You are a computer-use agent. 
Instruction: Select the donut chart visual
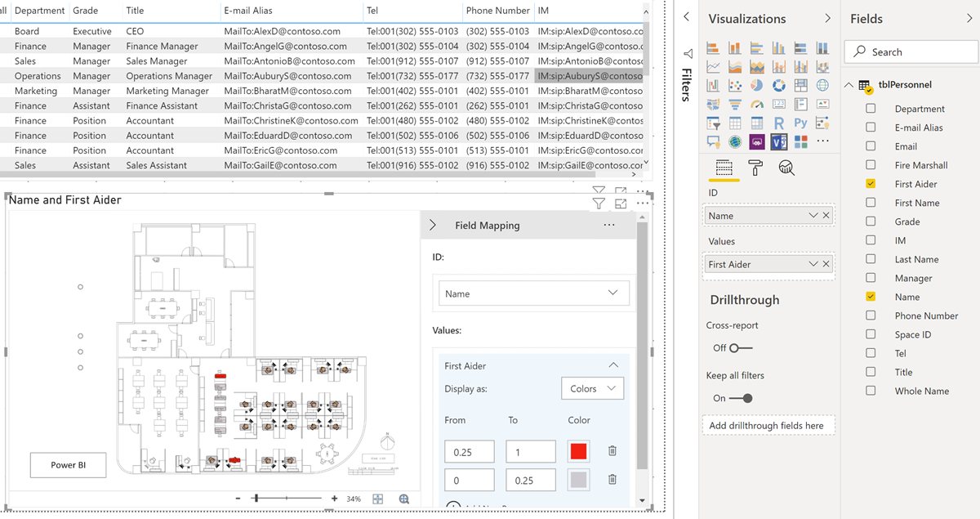778,85
